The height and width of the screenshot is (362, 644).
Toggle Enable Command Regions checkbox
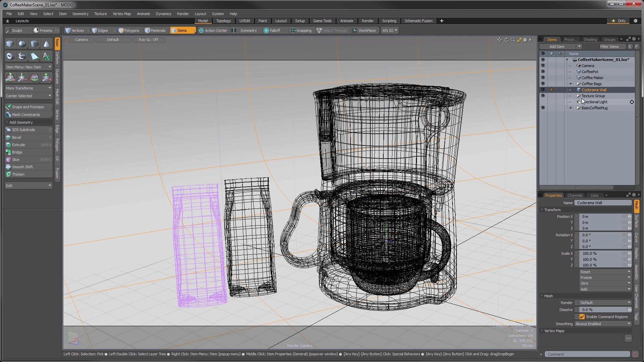tap(582, 317)
